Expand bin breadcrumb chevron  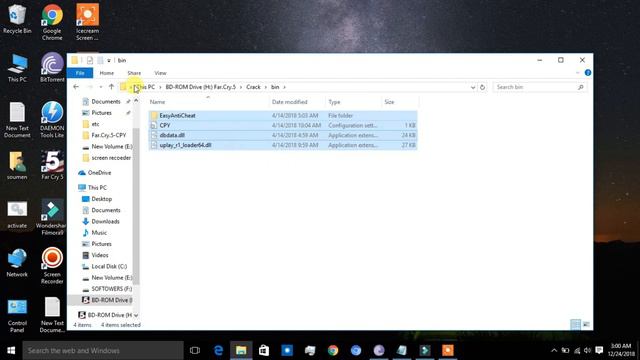point(284,87)
